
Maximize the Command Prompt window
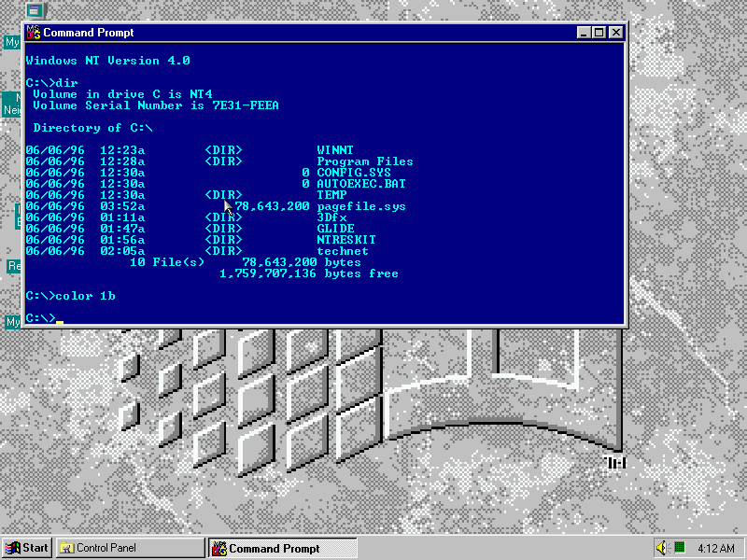click(599, 33)
